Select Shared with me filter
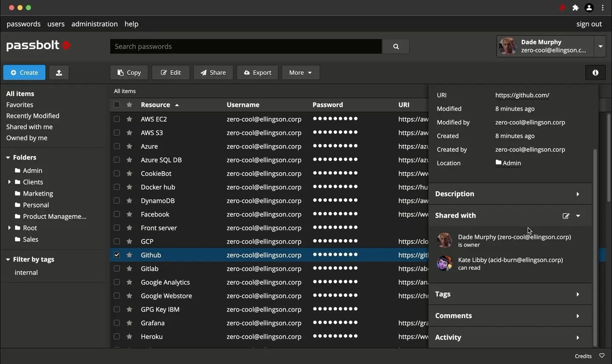The image size is (612, 364). [29, 127]
